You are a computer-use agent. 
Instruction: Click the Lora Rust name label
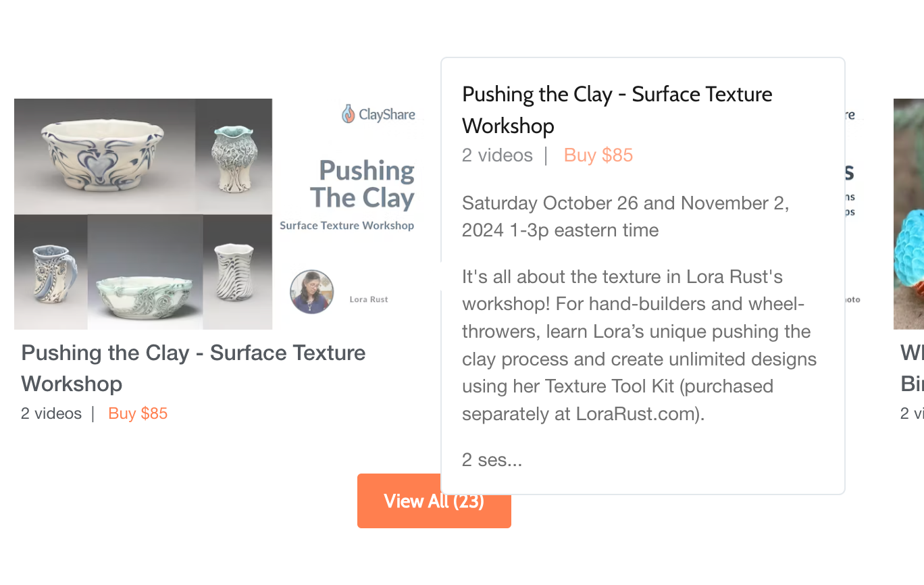point(369,299)
